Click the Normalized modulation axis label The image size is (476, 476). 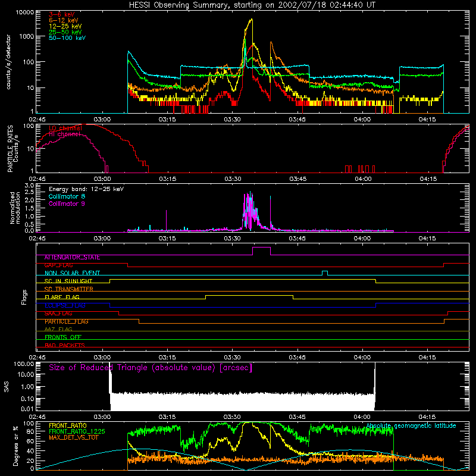[x=15, y=208]
